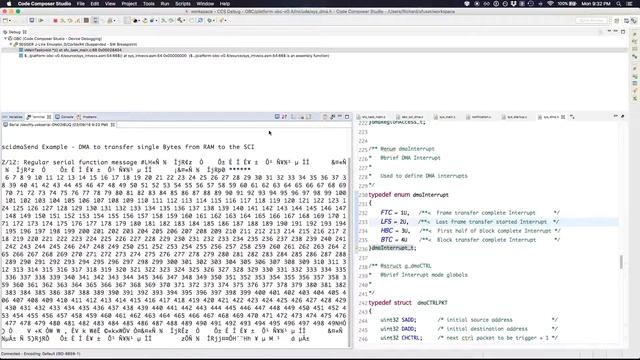
Task: Open dropdown beside the wrench toolbar icon
Action: [x=184, y=20]
